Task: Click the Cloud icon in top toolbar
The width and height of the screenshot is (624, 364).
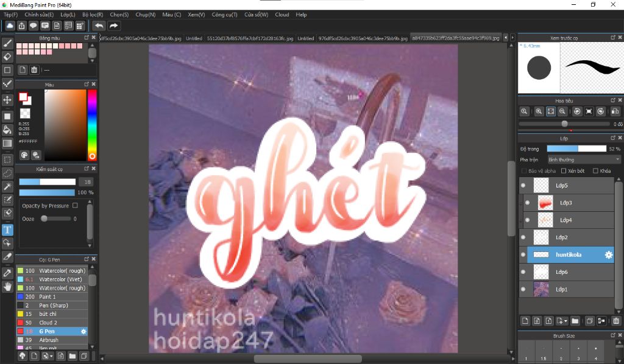Action: 10,26
